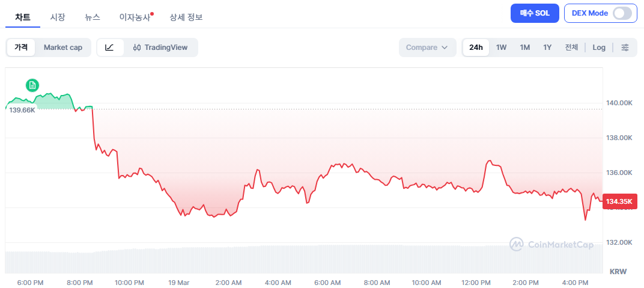644x288 pixels.
Task: Open the 시장 tab
Action: (x=58, y=17)
